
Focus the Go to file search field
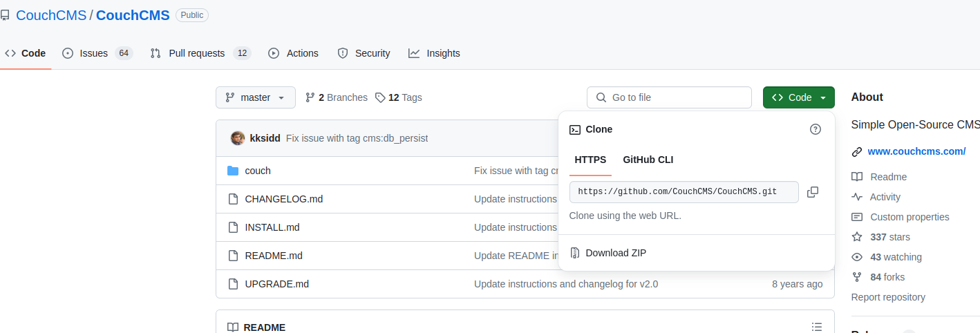(x=669, y=97)
